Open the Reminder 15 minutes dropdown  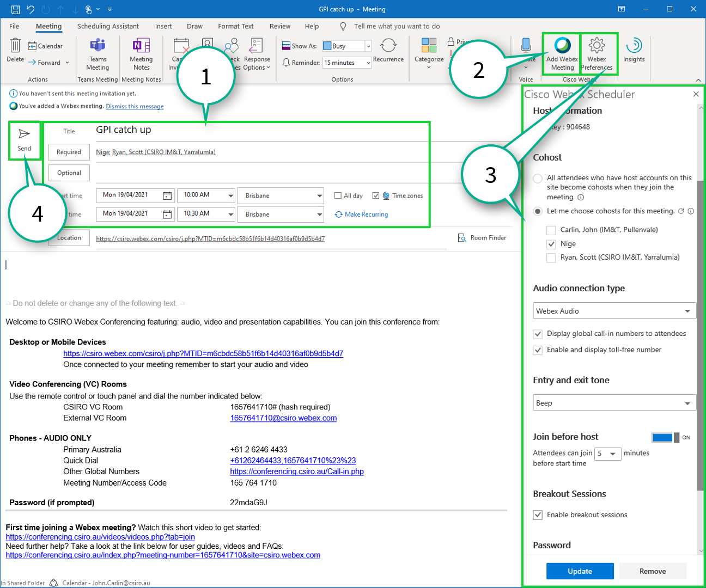point(368,63)
